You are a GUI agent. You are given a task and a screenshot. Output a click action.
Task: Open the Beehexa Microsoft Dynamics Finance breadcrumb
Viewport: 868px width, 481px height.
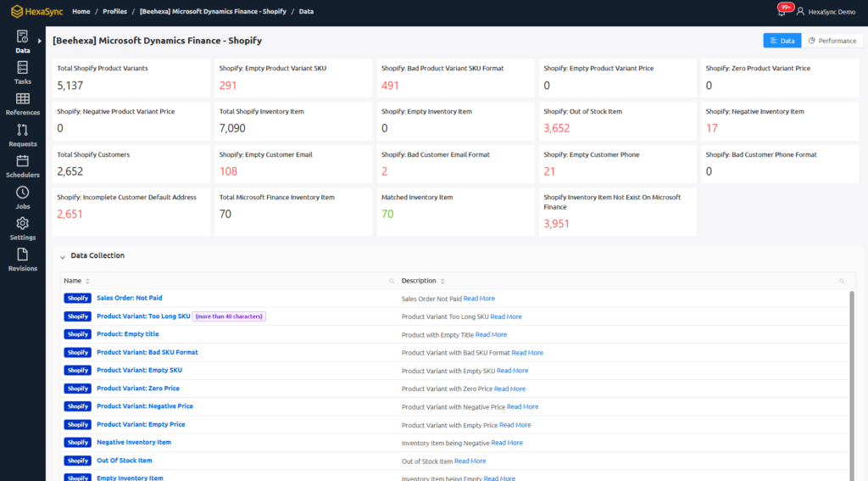pos(213,11)
